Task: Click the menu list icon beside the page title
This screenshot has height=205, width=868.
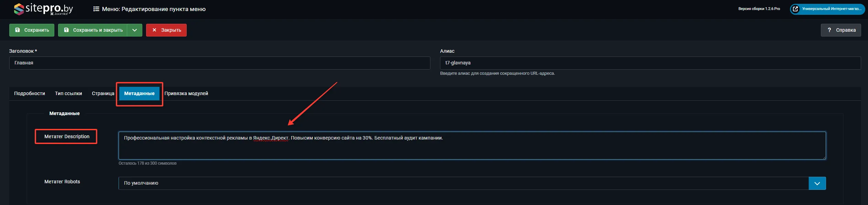Action: (x=96, y=9)
